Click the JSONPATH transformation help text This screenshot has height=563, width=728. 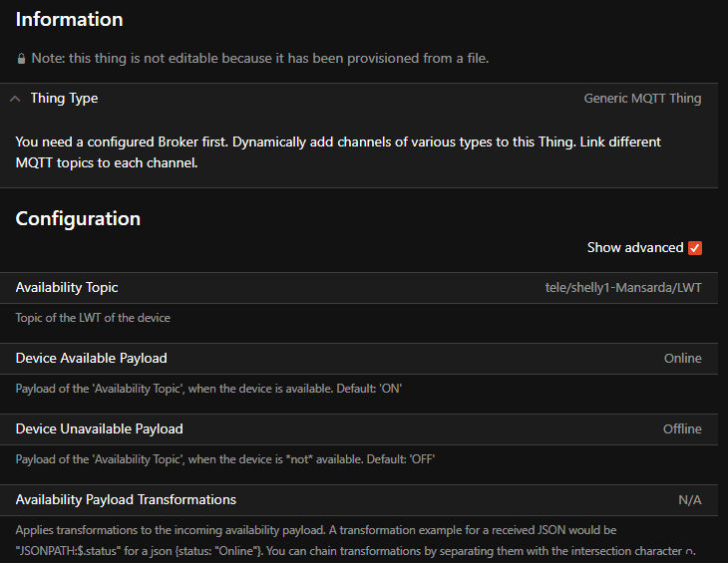(355, 540)
